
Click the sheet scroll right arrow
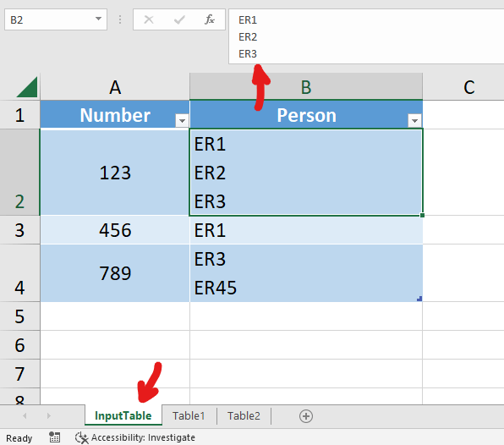point(48,415)
